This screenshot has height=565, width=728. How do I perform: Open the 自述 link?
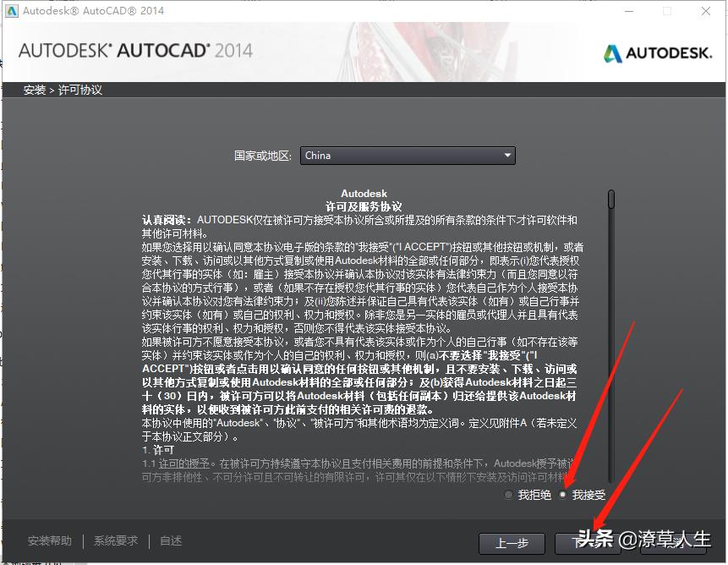point(170,540)
